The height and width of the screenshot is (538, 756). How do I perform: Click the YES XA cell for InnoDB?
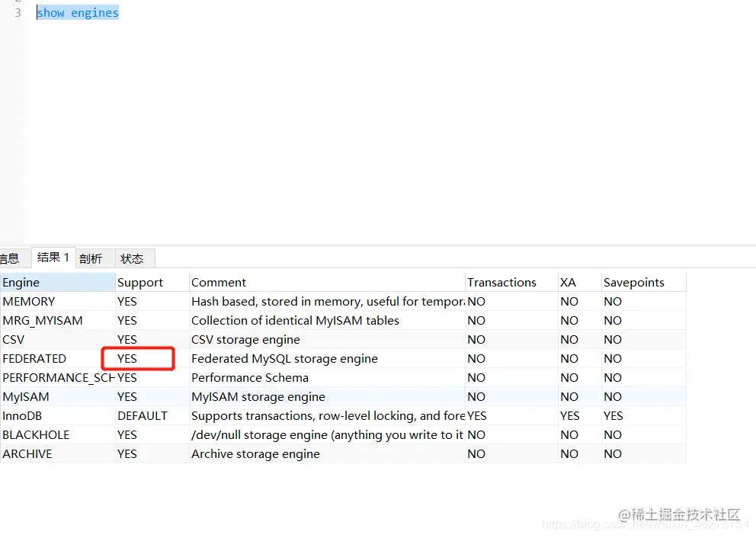pos(580,415)
